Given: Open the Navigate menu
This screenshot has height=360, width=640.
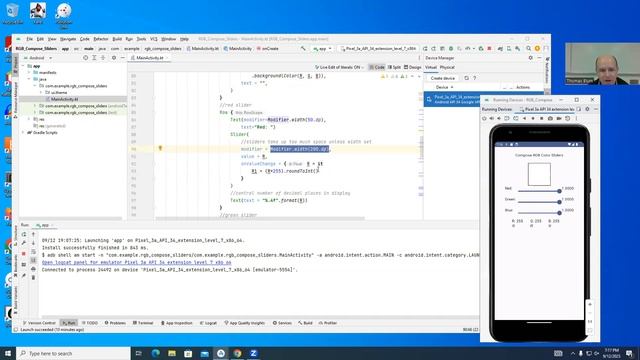Looking at the screenshot, I should click(68, 39).
